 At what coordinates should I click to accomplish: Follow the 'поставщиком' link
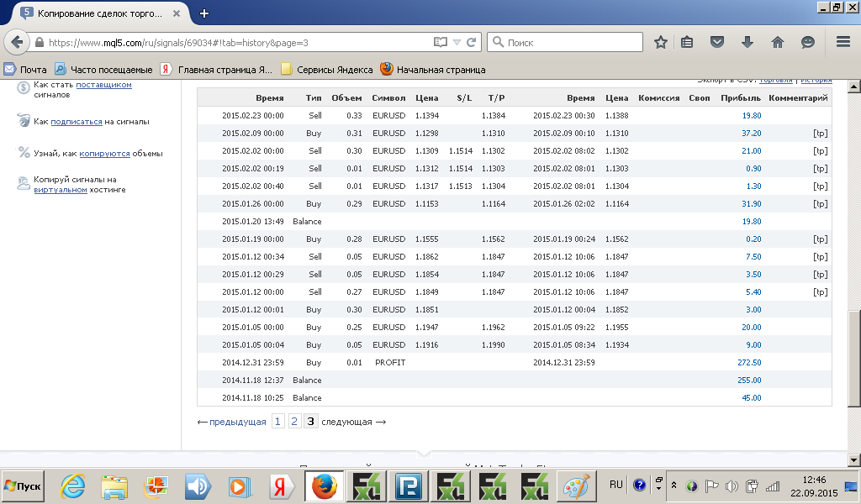point(103,85)
